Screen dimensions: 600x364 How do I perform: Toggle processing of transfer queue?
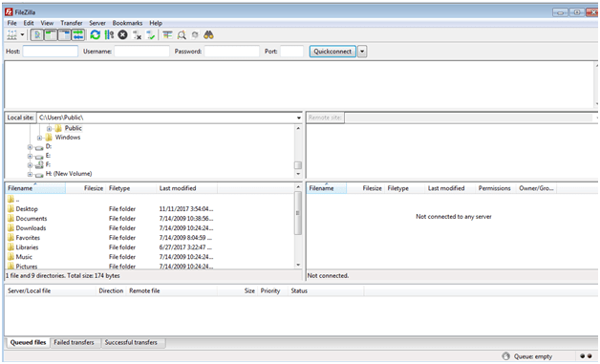[x=109, y=35]
